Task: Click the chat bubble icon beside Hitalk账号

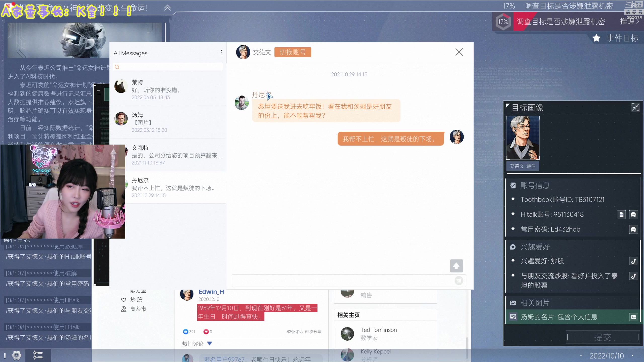Action: [633, 214]
